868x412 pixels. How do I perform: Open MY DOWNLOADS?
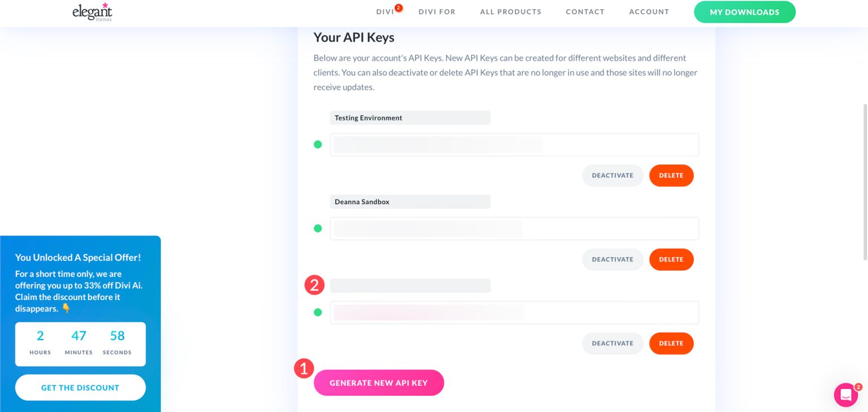click(x=744, y=12)
